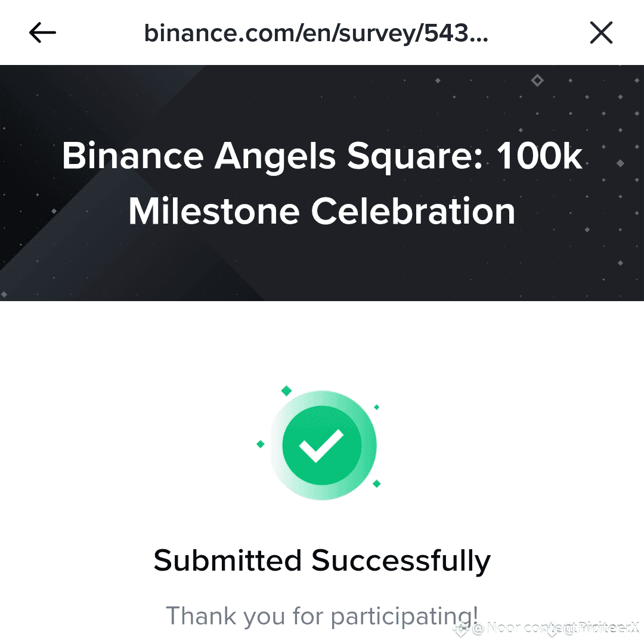Click the outlined diamond in banner corner
Screen dimensions: 644x644
[537, 80]
